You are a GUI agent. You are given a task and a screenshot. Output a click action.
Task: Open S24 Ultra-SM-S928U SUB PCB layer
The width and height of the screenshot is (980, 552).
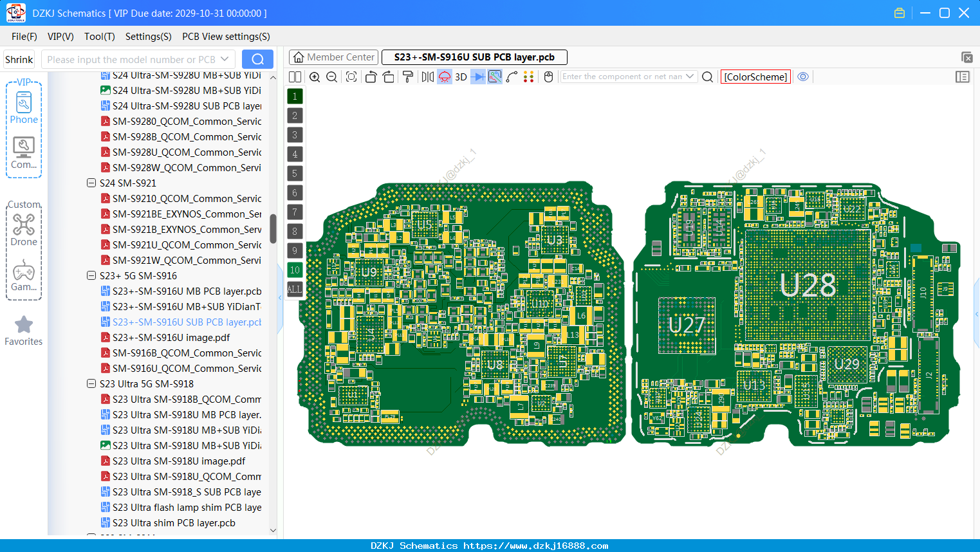click(x=181, y=106)
